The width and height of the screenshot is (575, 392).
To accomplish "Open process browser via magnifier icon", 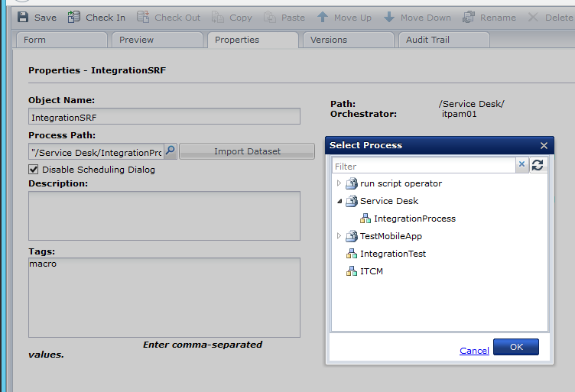I will 171,151.
